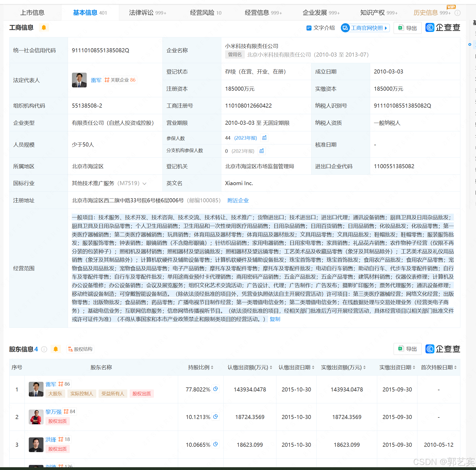Click 雷军's photo in the 法定代表人 cell
This screenshot has width=476, height=470.
[x=79, y=80]
